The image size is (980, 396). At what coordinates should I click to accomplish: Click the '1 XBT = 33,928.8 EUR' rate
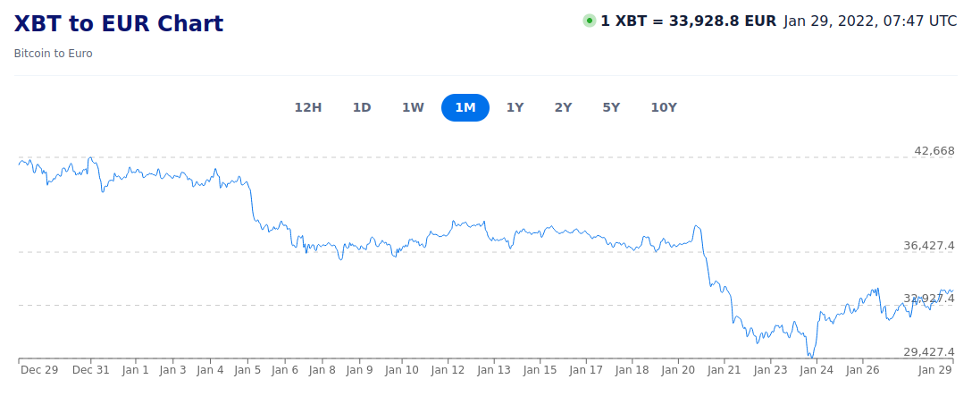point(688,21)
